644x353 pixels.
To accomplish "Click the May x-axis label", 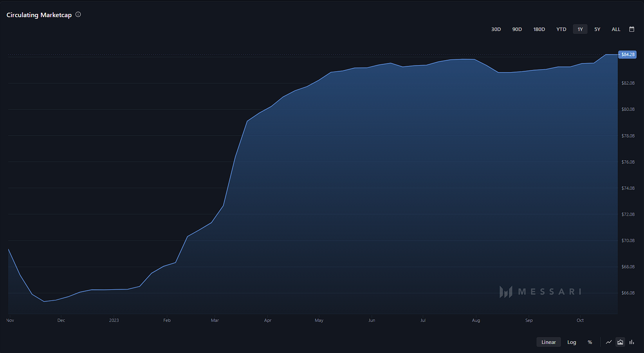I will click(x=319, y=320).
